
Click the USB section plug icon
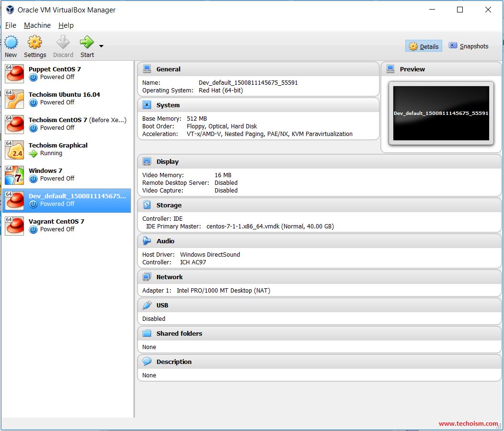click(x=147, y=305)
